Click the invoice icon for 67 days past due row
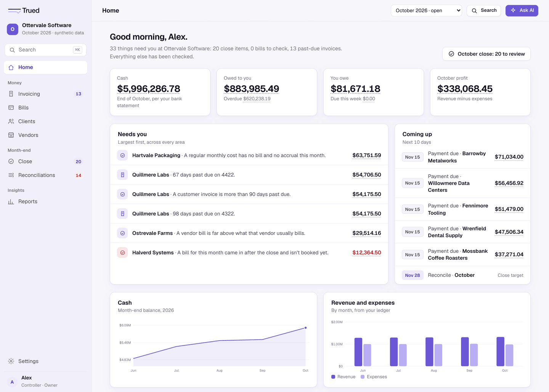Image resolution: width=549 pixels, height=392 pixels. (122, 175)
